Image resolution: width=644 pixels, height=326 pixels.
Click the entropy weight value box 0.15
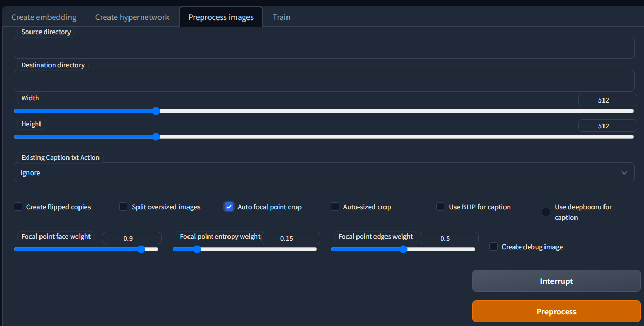click(x=291, y=238)
